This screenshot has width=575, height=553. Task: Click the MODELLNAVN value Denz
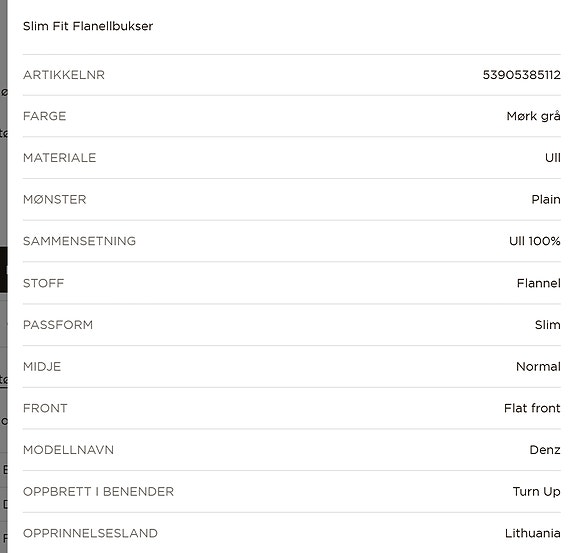point(545,450)
